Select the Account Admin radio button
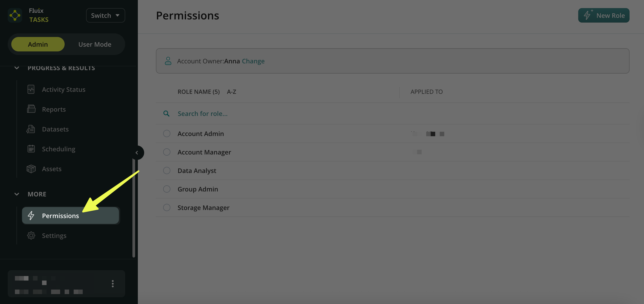The height and width of the screenshot is (304, 644). (x=167, y=134)
